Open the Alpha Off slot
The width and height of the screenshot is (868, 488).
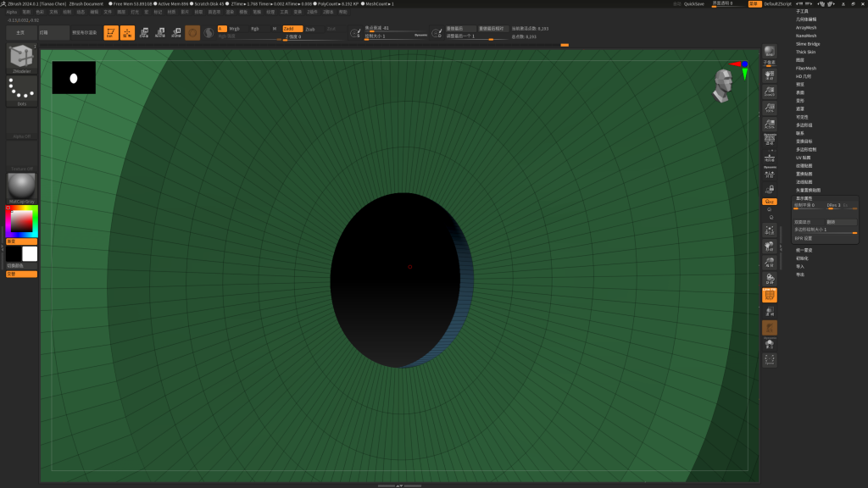pyautogui.click(x=21, y=124)
